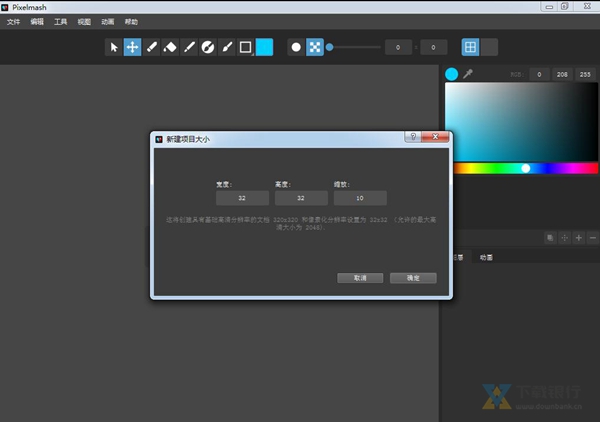Viewport: 600px width, 422px height.
Task: Click the dialog help question-mark button
Action: pos(413,137)
